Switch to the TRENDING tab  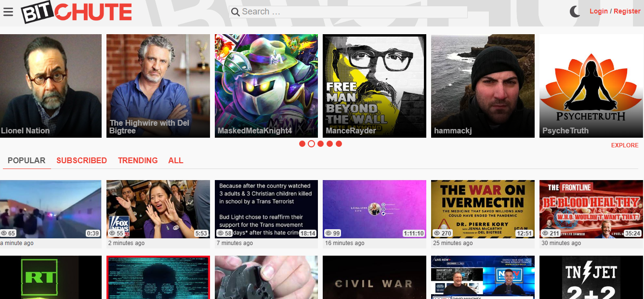138,161
